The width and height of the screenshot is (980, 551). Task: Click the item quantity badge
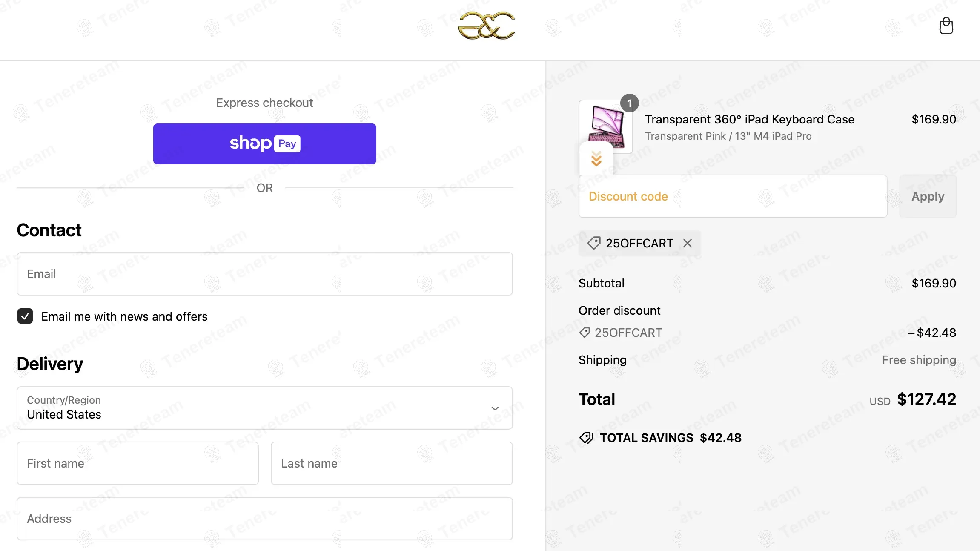[x=629, y=103]
